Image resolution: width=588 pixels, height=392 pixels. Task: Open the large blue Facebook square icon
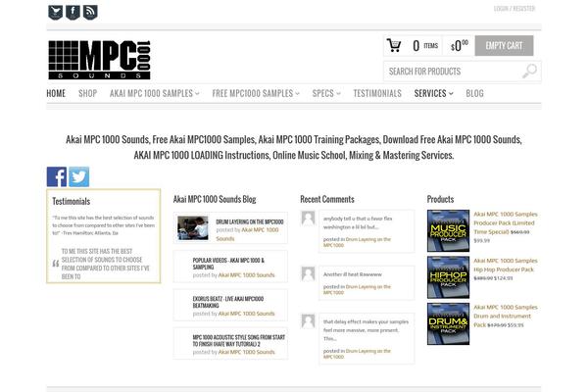tap(57, 176)
